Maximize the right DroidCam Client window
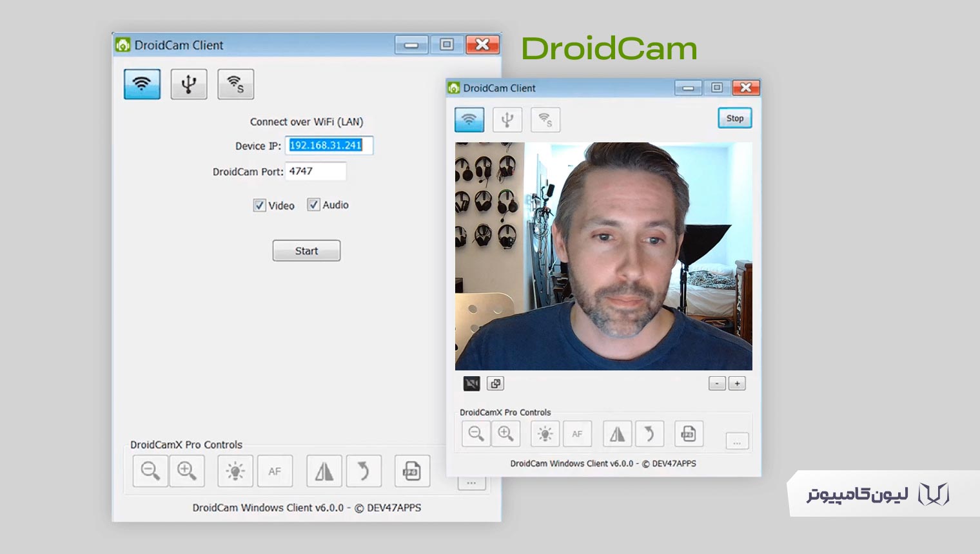980x554 pixels. (x=716, y=88)
